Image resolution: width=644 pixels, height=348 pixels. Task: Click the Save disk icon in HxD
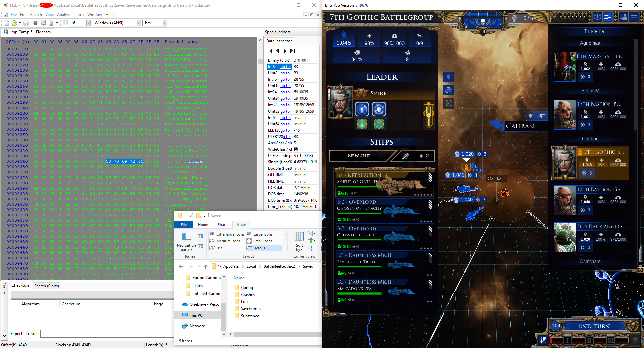(26, 23)
